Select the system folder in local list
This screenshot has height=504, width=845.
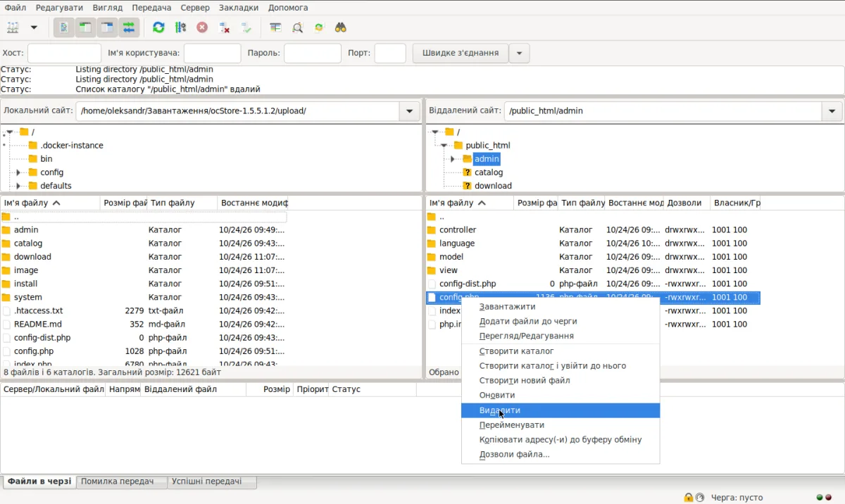(x=144, y=298)
